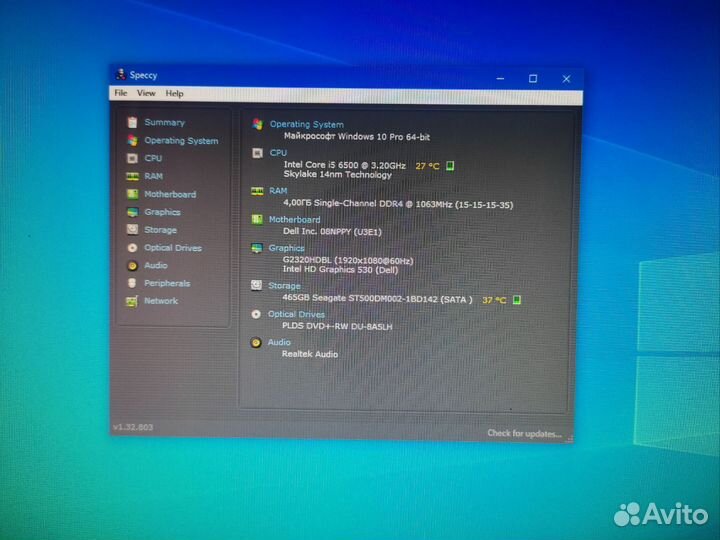Open the File menu

[x=121, y=93]
